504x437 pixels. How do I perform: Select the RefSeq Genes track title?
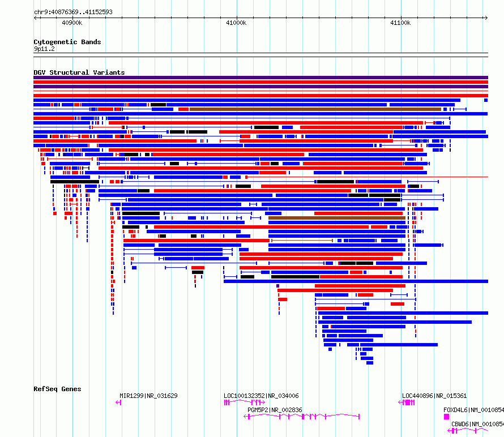[x=57, y=389]
